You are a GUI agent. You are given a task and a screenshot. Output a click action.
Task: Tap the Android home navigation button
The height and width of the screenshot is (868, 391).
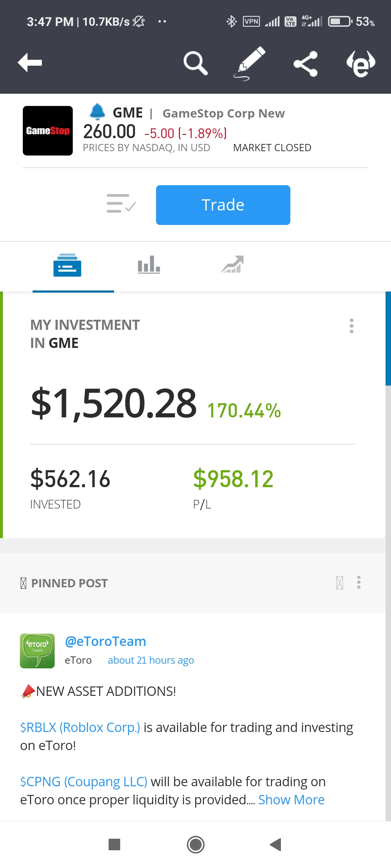point(195,844)
